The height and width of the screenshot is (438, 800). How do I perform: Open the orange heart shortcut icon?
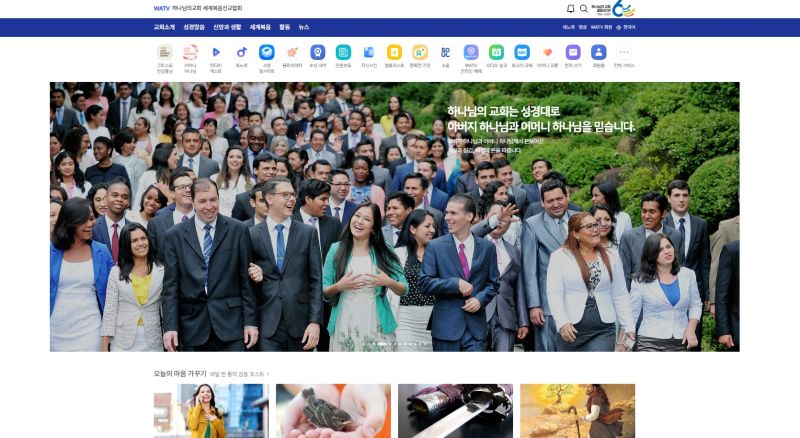pyautogui.click(x=547, y=52)
